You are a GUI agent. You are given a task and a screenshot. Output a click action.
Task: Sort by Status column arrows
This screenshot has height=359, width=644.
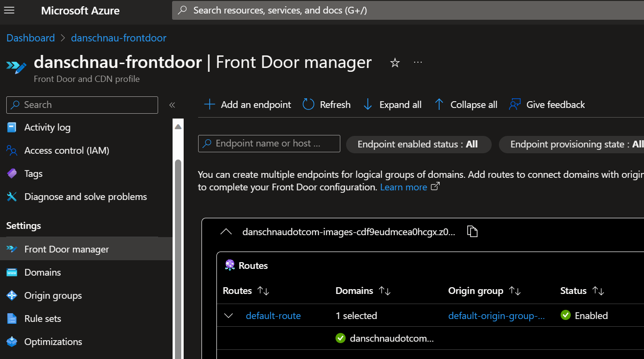point(598,291)
